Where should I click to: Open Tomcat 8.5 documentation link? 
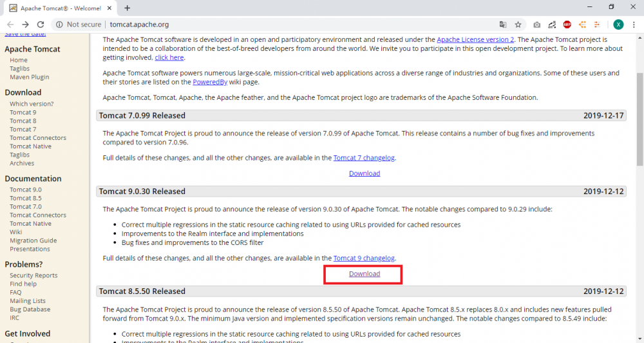(x=26, y=198)
